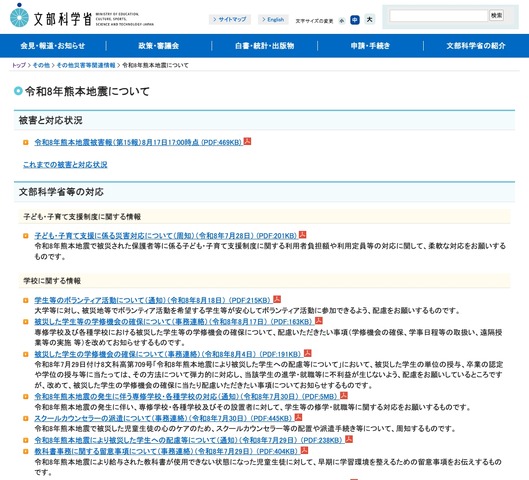The image size is (529, 480).
Task: Open 専修学校・各種学校の対応(通知) link
Action: point(186,396)
